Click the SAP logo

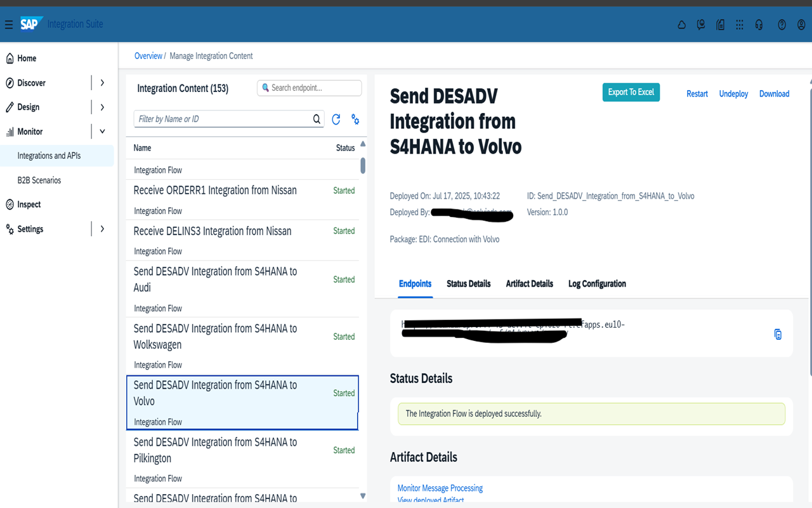[x=31, y=24]
